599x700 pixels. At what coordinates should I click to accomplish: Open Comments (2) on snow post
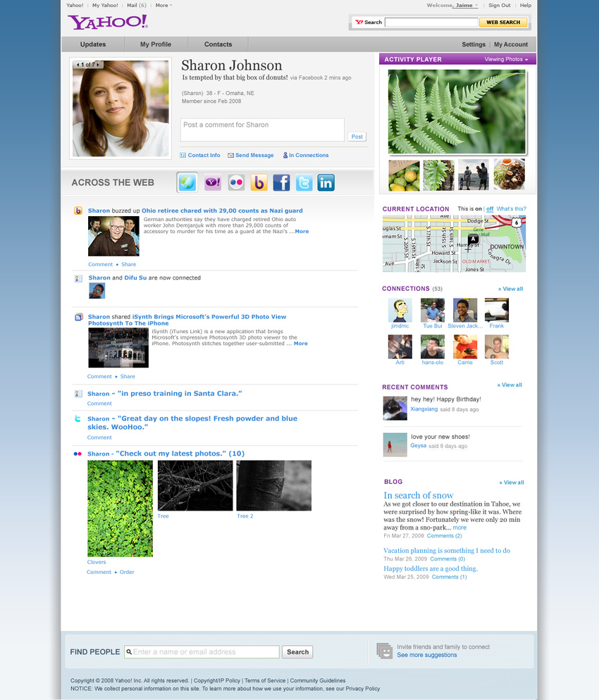click(445, 536)
